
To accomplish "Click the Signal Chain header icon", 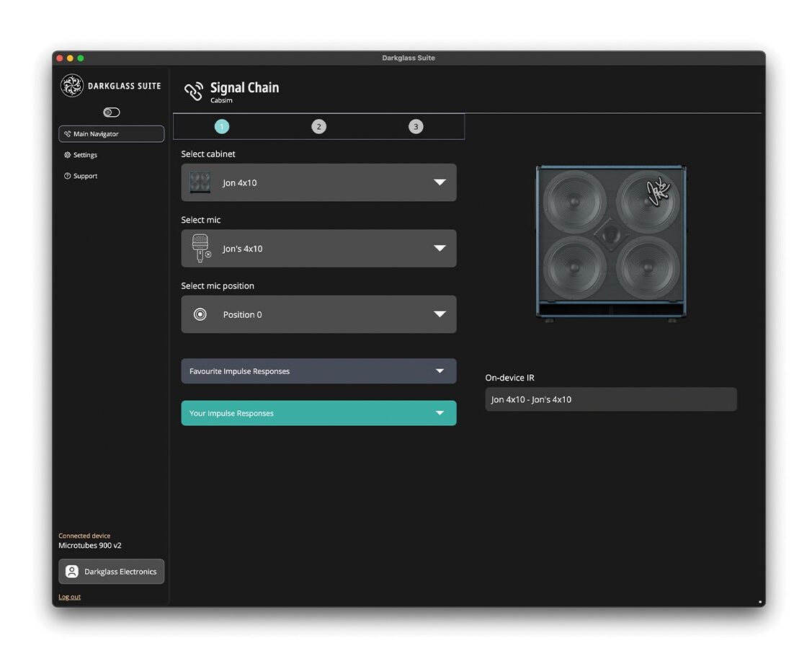I will pyautogui.click(x=194, y=92).
